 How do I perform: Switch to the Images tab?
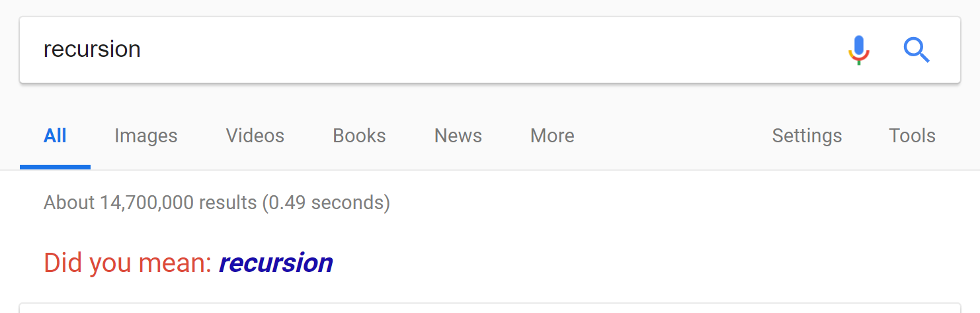(x=145, y=136)
